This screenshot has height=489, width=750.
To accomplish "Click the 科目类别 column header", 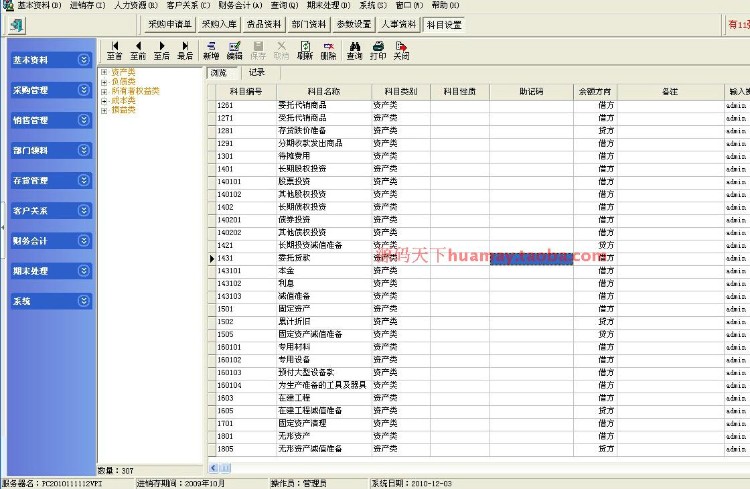I will pos(401,91).
